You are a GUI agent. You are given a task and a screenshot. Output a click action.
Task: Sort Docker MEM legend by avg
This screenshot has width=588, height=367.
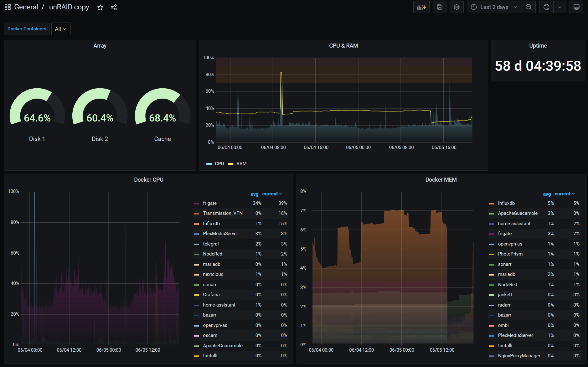click(547, 194)
